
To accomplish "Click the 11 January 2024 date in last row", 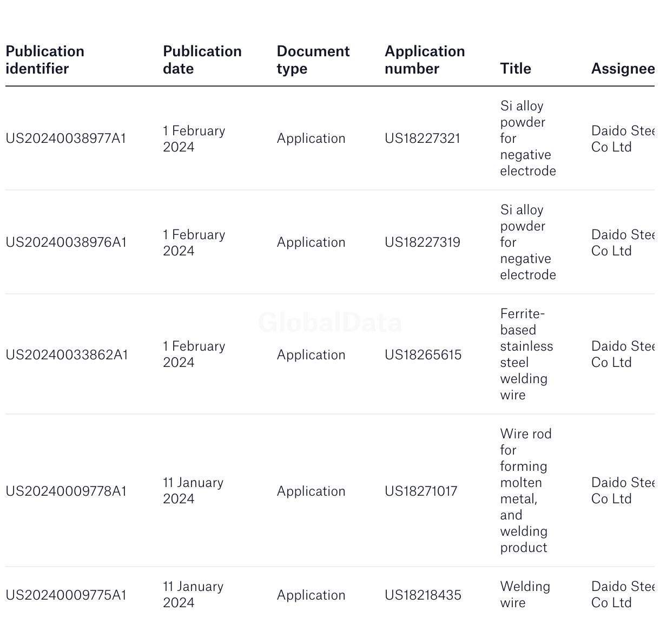I will click(193, 595).
